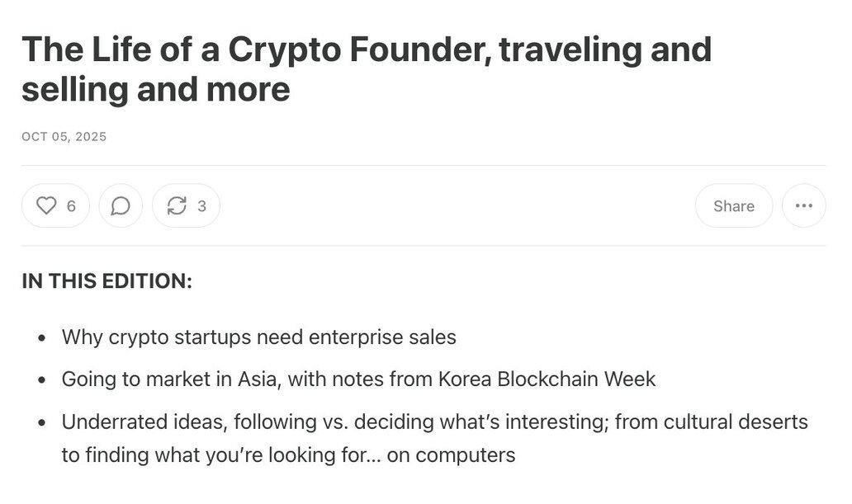This screenshot has height=504, width=852.
Task: Click the words "selling and more" in title
Action: (x=156, y=89)
